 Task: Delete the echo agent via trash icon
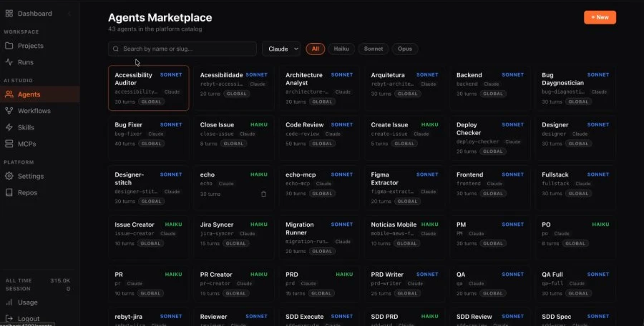click(x=263, y=194)
